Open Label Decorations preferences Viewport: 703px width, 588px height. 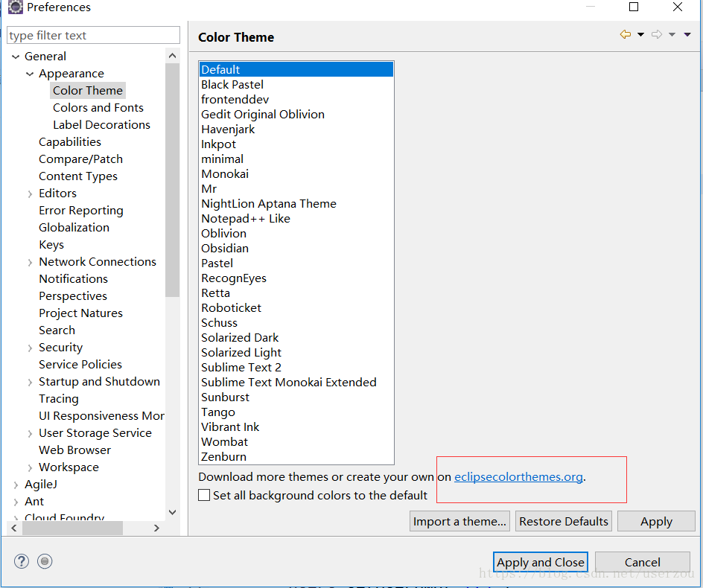(101, 124)
